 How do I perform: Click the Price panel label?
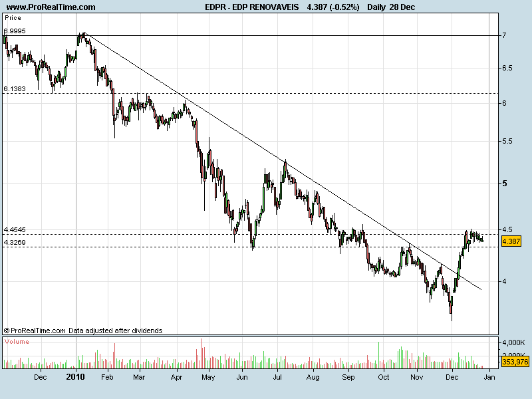click(x=13, y=18)
